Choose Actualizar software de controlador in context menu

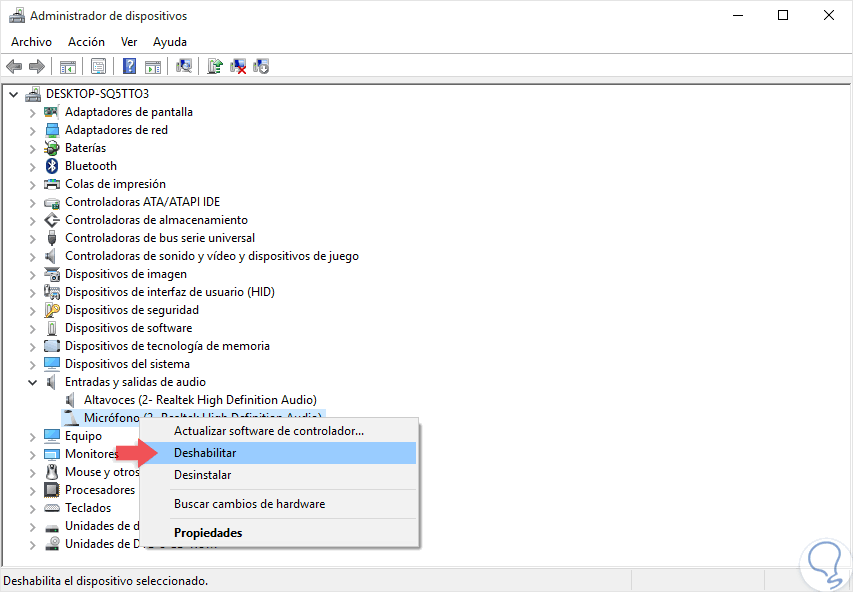point(279,431)
